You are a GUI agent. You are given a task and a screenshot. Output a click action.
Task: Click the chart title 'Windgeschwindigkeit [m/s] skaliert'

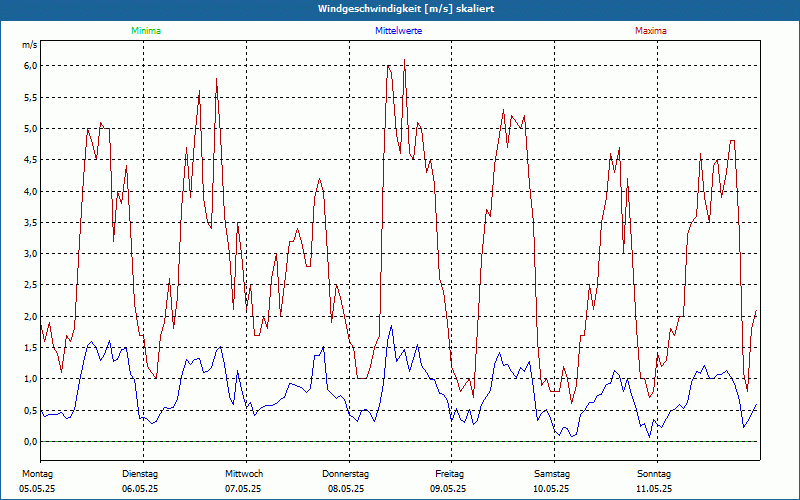point(406,9)
